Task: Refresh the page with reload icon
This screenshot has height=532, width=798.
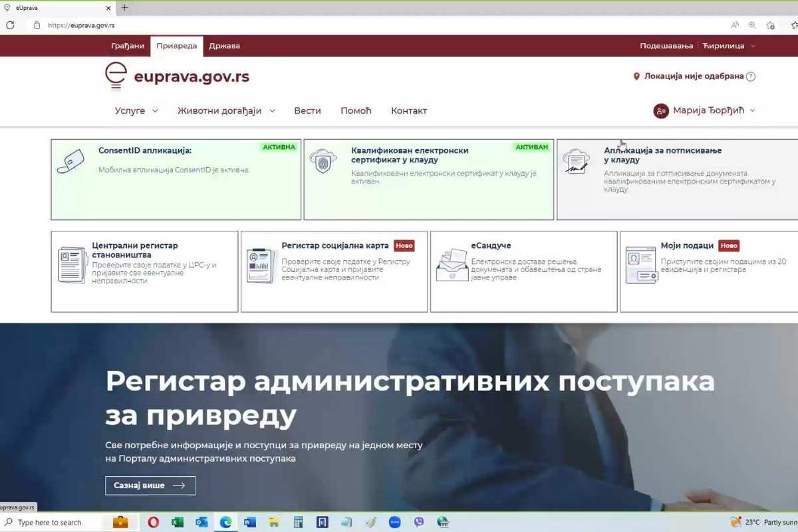Action: 11,25
